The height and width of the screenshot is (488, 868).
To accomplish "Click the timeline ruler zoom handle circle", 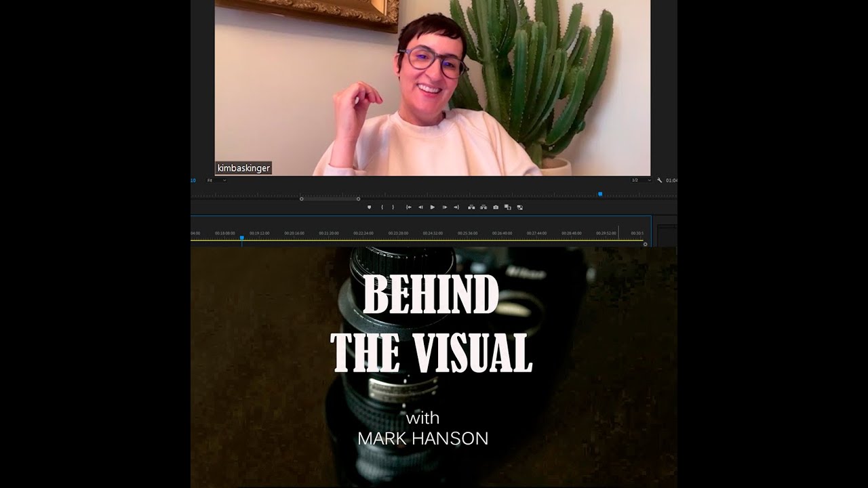I will click(645, 244).
